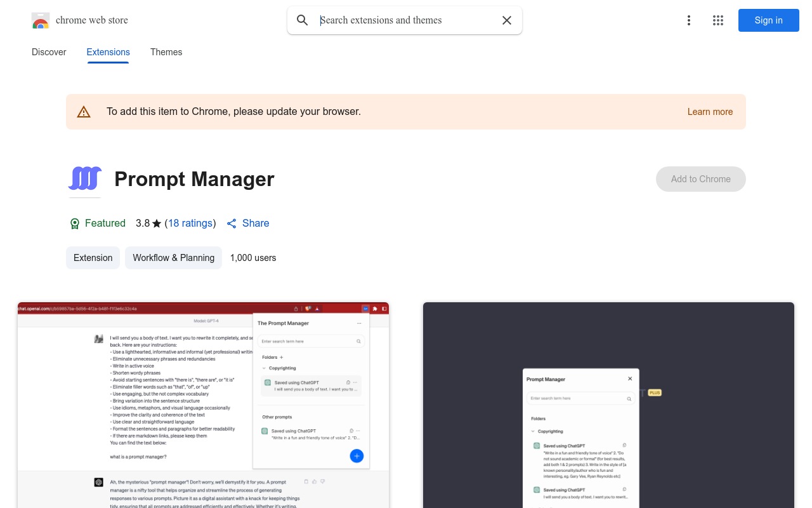Open the first screenshot thumbnail
Screen dimensions: 812x508
(203, 405)
